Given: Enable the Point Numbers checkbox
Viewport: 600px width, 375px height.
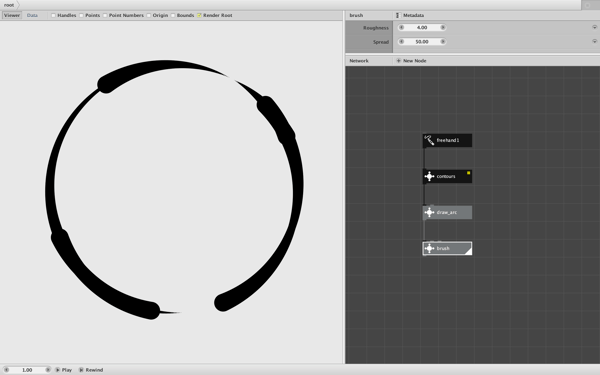Looking at the screenshot, I should [105, 15].
